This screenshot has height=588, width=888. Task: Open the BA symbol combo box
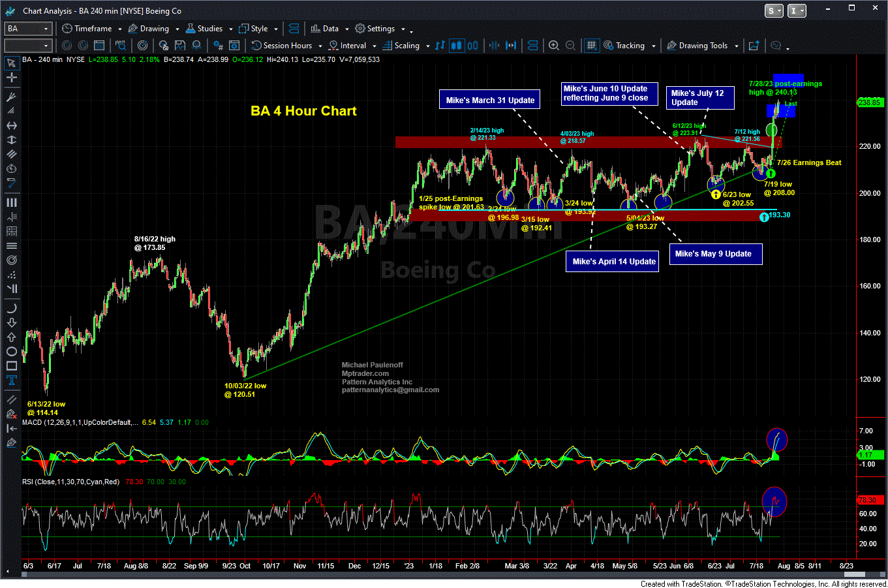pyautogui.click(x=27, y=29)
